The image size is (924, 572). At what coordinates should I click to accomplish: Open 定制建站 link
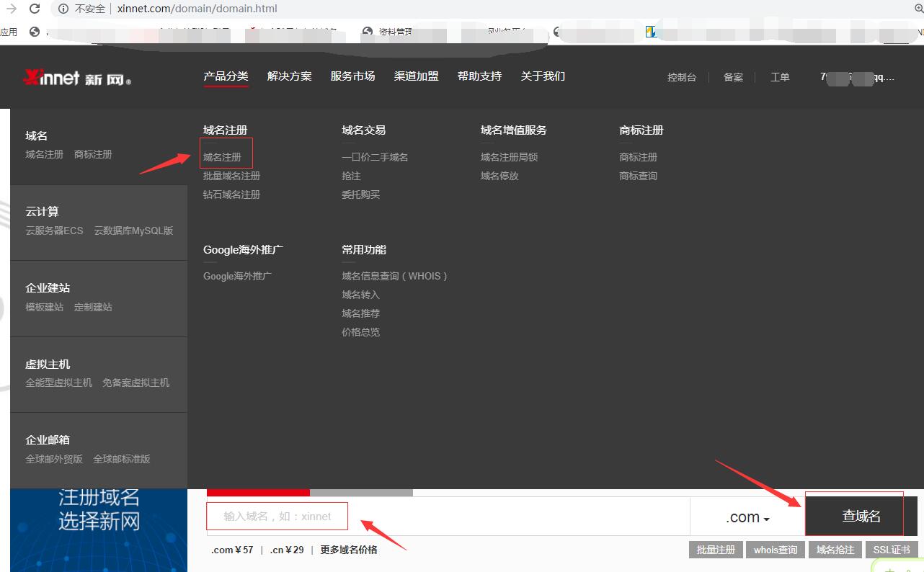point(93,307)
